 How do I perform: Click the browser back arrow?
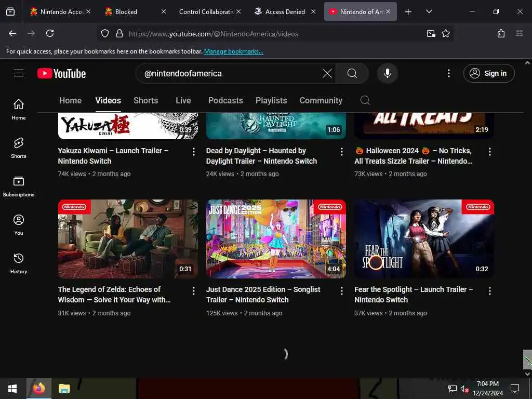[12, 34]
